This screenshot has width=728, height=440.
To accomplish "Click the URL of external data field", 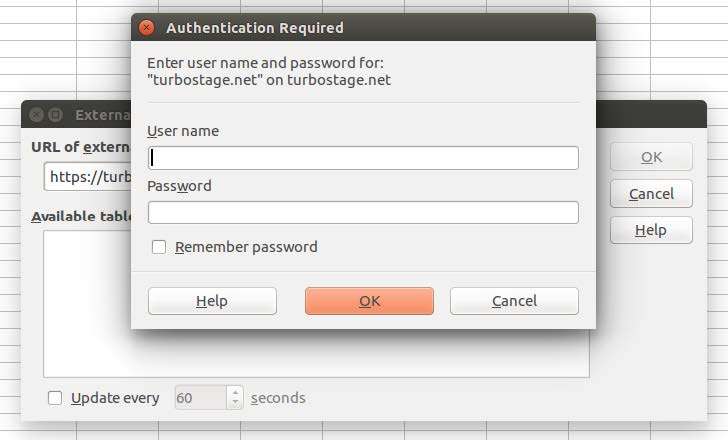I will click(x=87, y=176).
